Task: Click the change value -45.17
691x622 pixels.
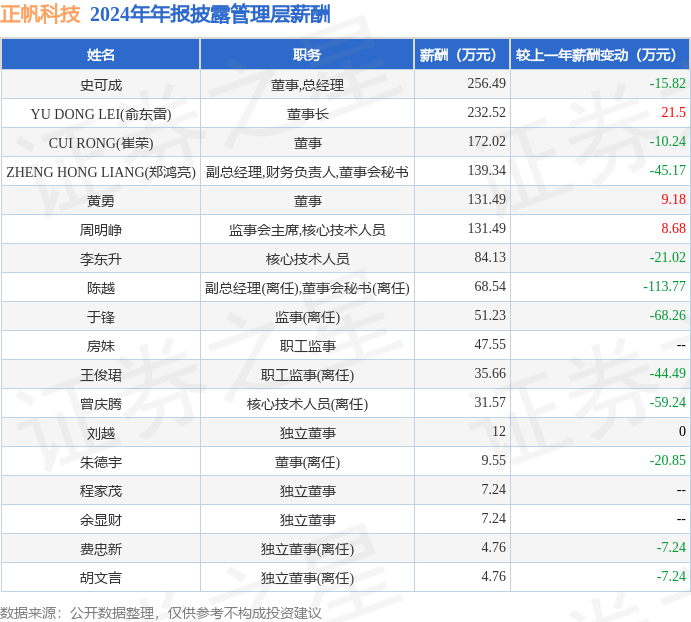Action: pyautogui.click(x=668, y=170)
